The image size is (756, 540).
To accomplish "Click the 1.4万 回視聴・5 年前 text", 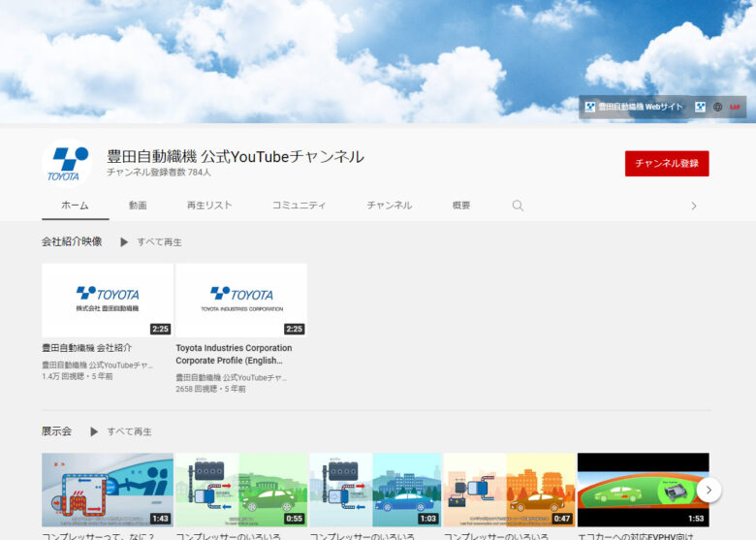I will 78,376.
